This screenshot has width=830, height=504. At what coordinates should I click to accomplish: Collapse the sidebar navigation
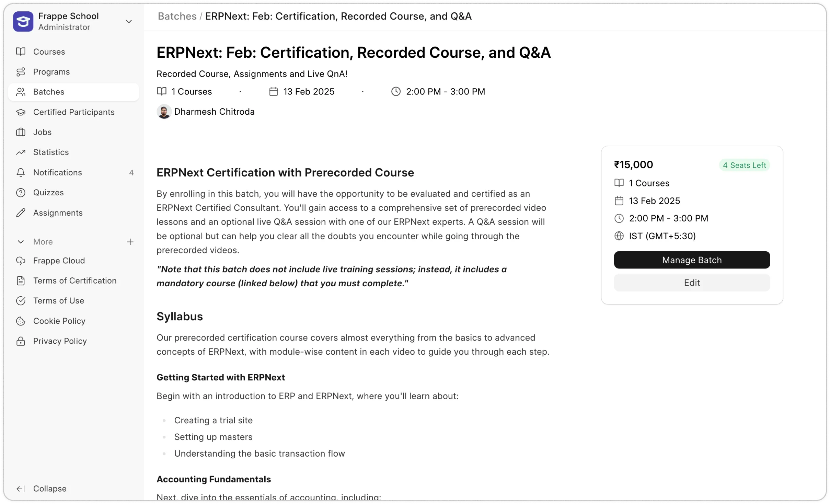click(x=42, y=488)
